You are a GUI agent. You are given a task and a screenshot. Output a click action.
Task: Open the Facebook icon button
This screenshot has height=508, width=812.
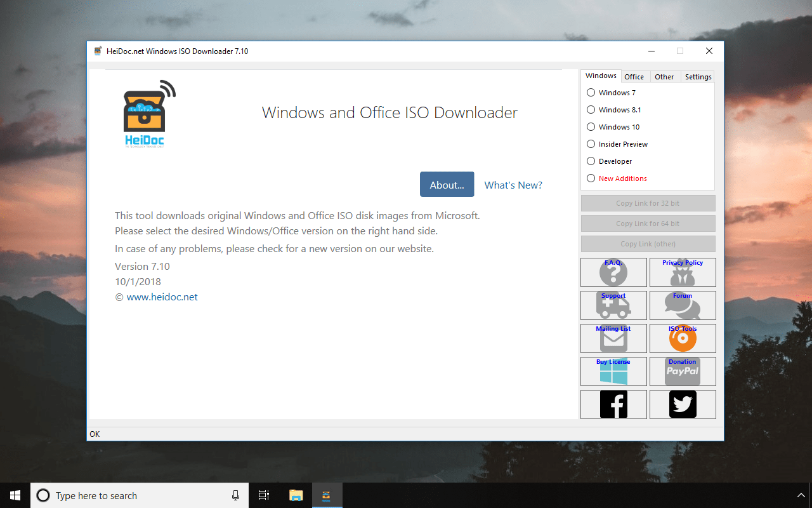click(x=613, y=404)
